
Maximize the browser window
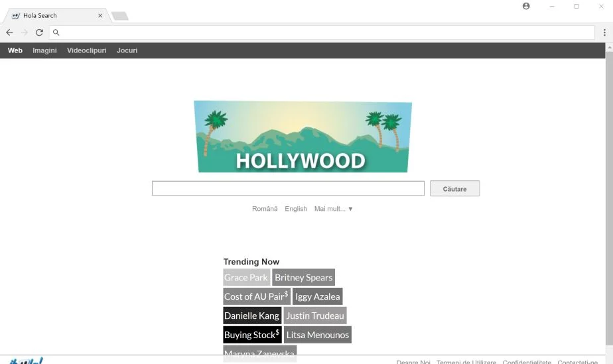(x=577, y=6)
